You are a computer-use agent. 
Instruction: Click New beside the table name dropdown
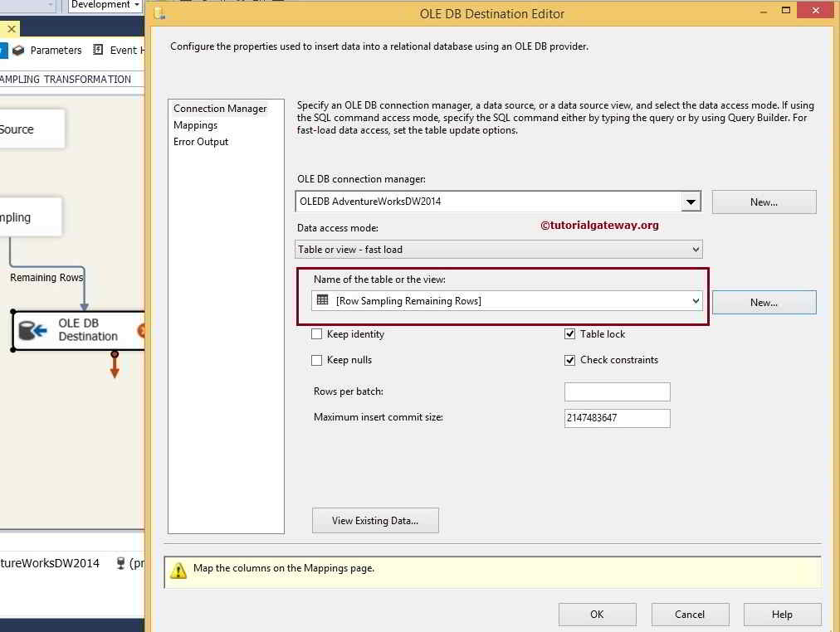(x=764, y=302)
